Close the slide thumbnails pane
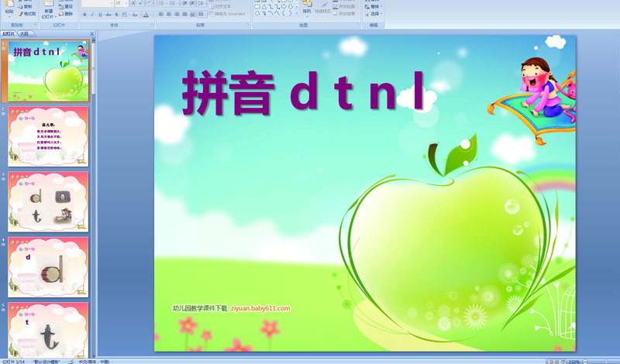The image size is (620, 364). point(91,34)
